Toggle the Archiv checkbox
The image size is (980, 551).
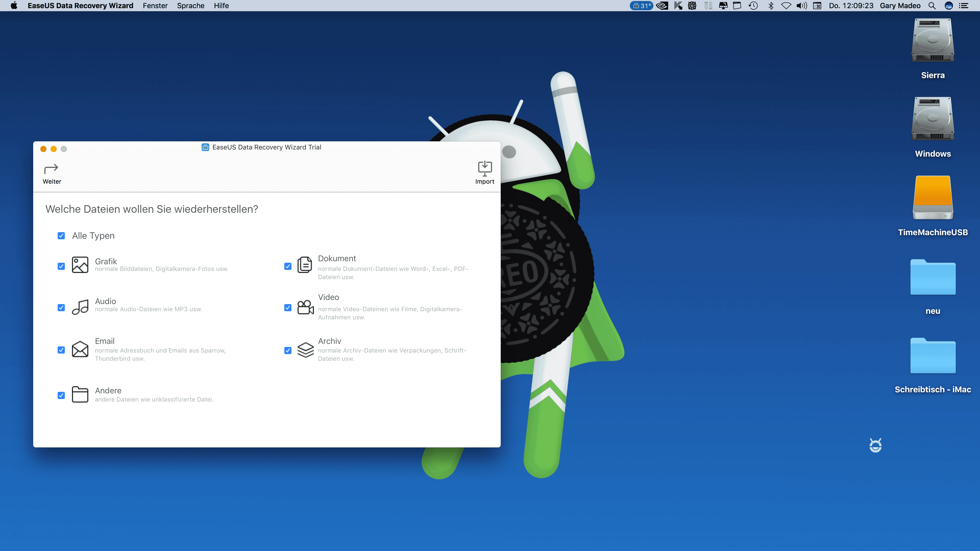click(288, 350)
